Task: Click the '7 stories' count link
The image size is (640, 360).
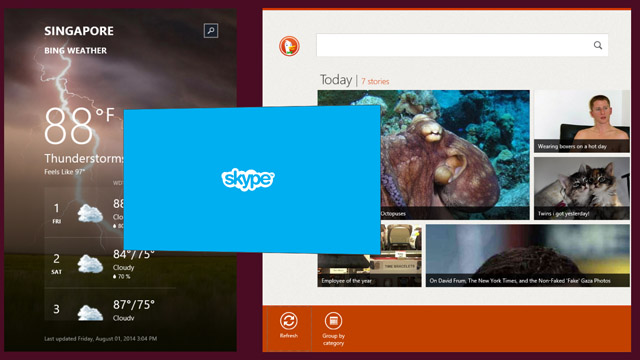Action: tap(375, 81)
